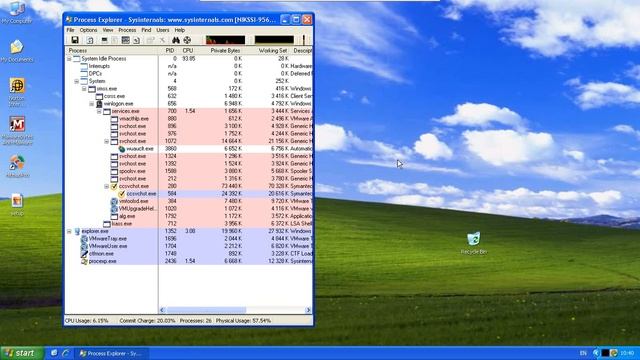Select the alg.exe process row
The width and height of the screenshot is (640, 360).
click(x=189, y=216)
